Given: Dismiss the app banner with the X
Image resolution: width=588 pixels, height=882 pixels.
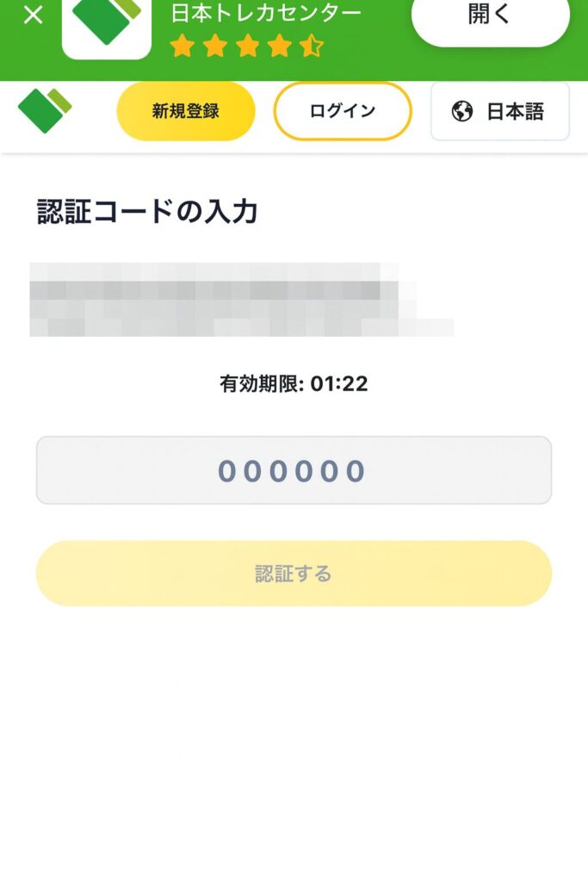Looking at the screenshot, I should [x=33, y=16].
